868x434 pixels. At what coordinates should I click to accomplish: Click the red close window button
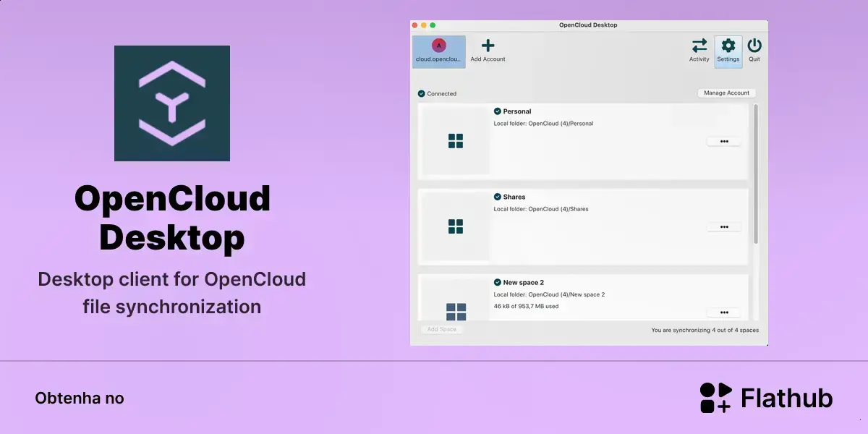(x=415, y=25)
